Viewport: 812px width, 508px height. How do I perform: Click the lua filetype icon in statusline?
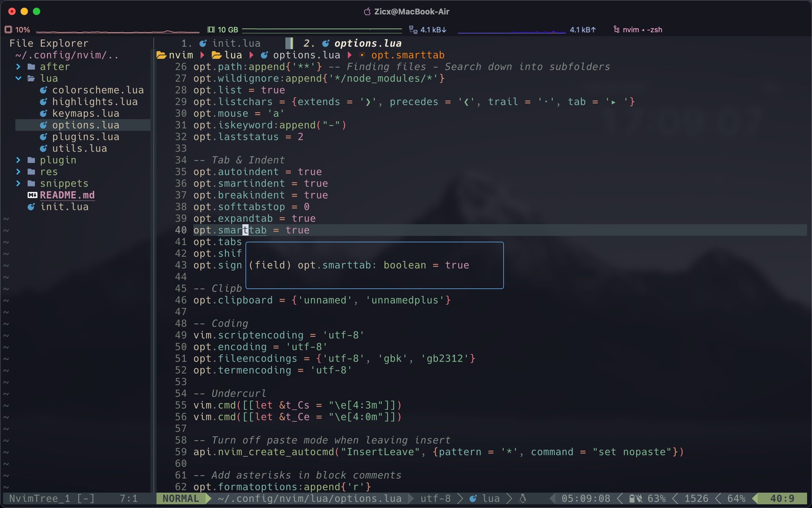click(473, 498)
